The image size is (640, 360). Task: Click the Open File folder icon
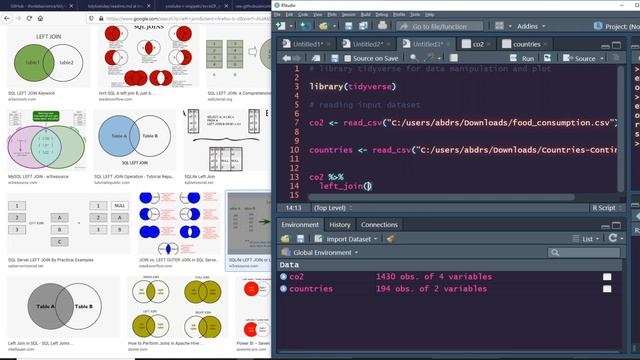point(323,26)
